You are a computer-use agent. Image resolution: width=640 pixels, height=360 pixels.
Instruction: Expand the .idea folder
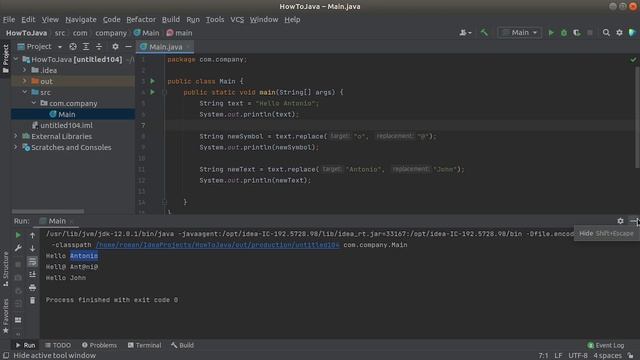pyautogui.click(x=25, y=70)
